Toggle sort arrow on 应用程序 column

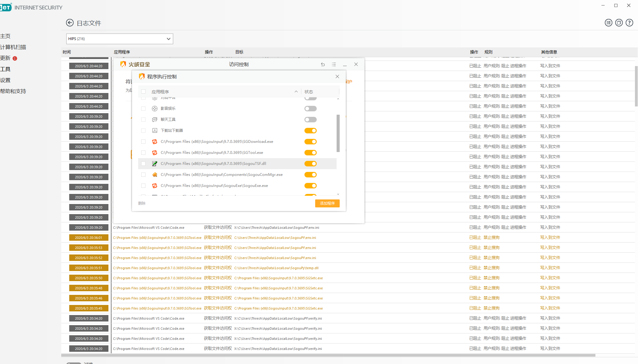click(x=296, y=91)
